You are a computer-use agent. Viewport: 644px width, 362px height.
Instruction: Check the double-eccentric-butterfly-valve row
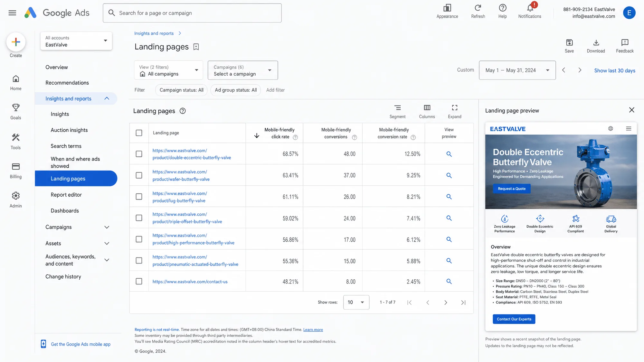coord(139,154)
